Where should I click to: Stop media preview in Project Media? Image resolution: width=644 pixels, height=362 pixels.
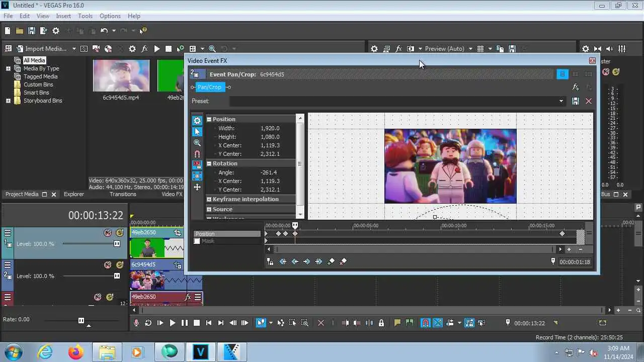169,49
